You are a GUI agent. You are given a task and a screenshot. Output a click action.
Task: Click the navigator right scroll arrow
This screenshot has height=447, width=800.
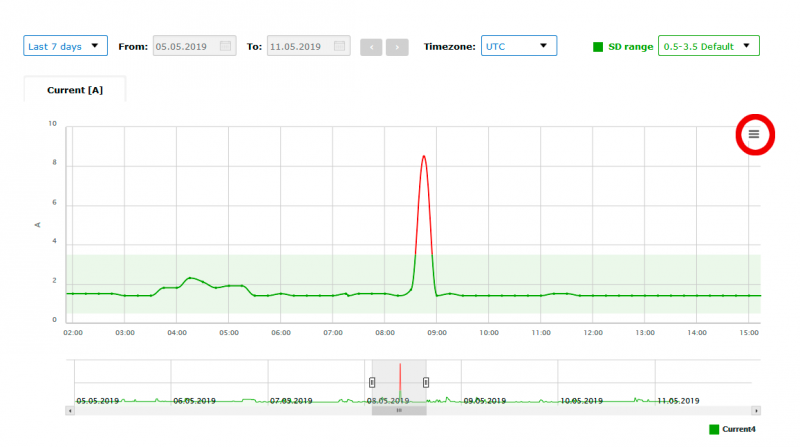(x=756, y=410)
